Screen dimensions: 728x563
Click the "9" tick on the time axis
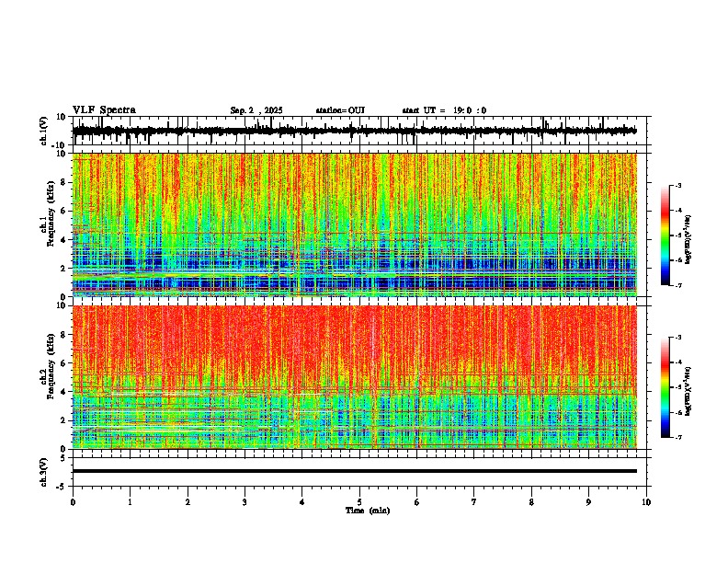(588, 502)
